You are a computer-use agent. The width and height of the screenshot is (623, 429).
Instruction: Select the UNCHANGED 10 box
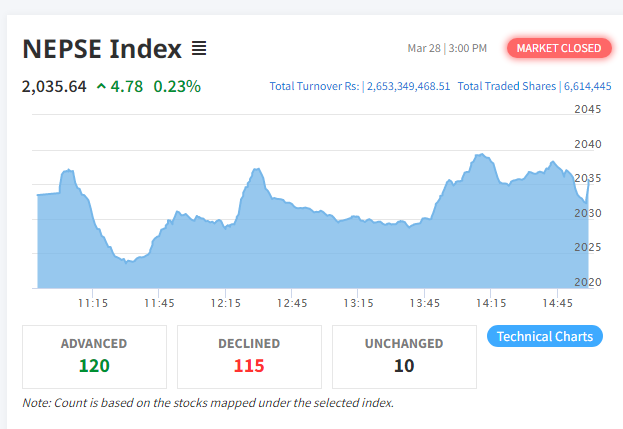(404, 357)
